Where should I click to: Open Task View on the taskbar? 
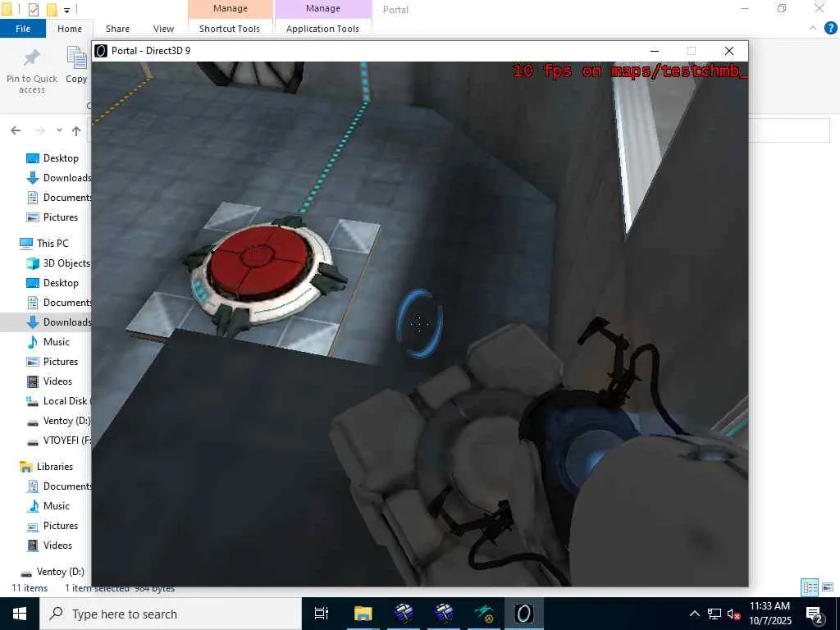322,614
